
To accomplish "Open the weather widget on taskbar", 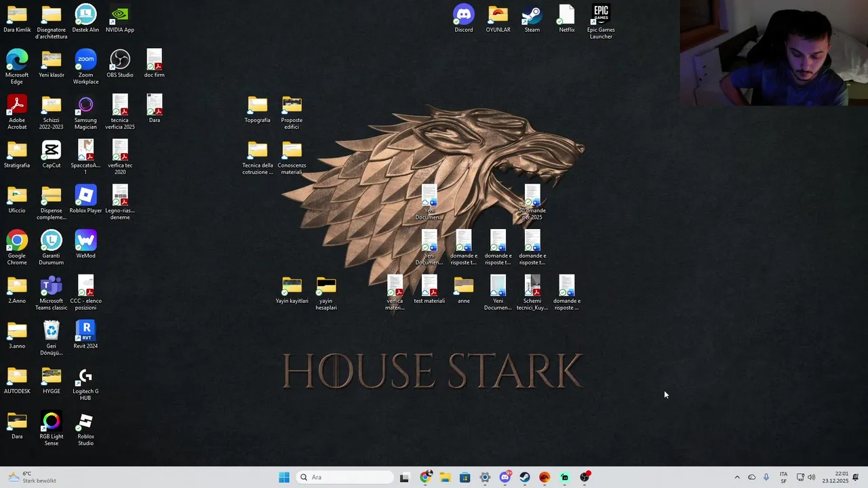I will pyautogui.click(x=32, y=477).
